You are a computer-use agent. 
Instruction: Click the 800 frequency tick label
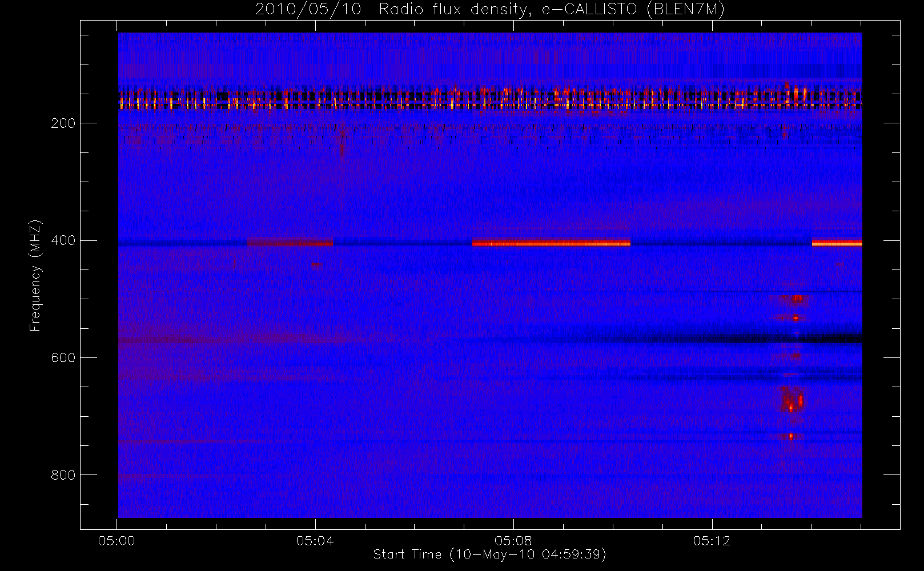click(63, 475)
